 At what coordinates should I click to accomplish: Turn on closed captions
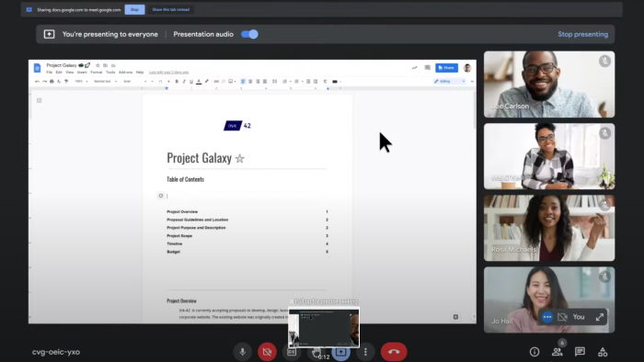[292, 352]
